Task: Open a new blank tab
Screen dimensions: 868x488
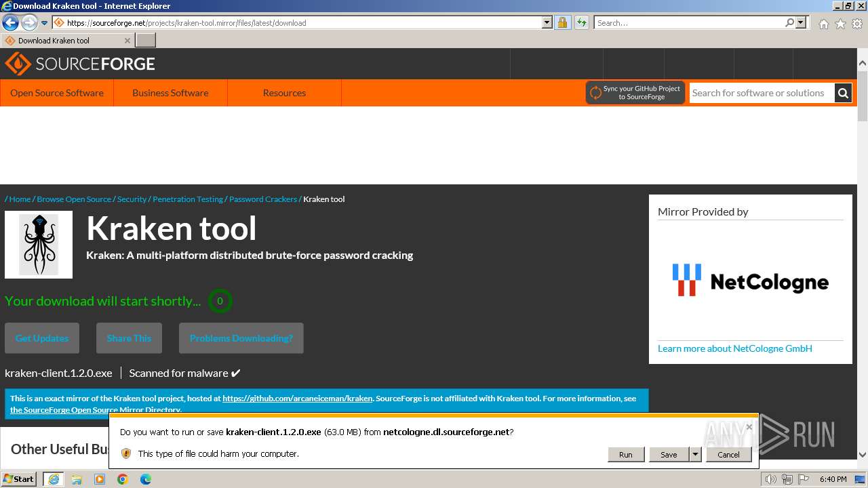Action: pyautogui.click(x=146, y=41)
